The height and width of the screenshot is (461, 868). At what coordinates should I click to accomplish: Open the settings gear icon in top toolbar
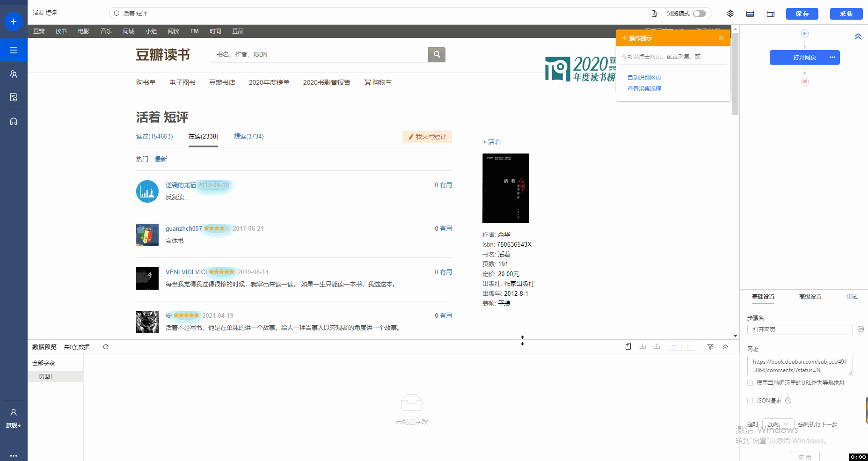(x=730, y=14)
